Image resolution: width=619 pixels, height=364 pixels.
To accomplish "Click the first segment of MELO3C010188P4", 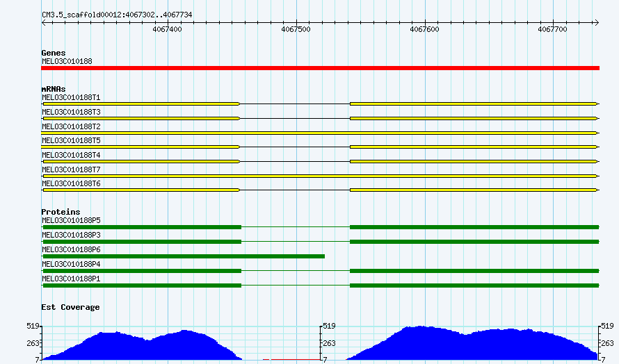I will 142,271.
